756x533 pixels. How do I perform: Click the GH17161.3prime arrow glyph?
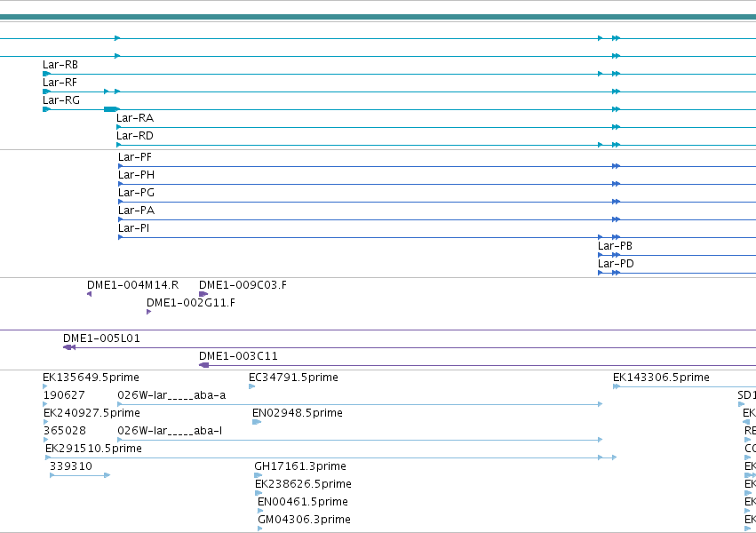[258, 475]
